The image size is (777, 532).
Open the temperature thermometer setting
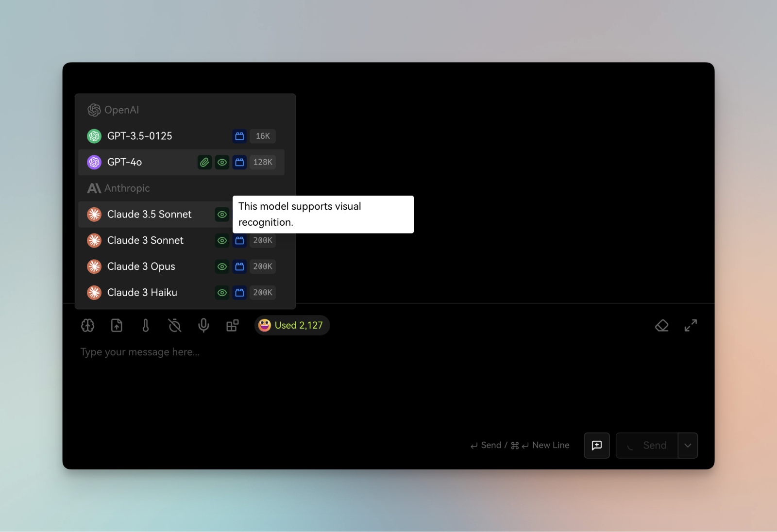(146, 325)
